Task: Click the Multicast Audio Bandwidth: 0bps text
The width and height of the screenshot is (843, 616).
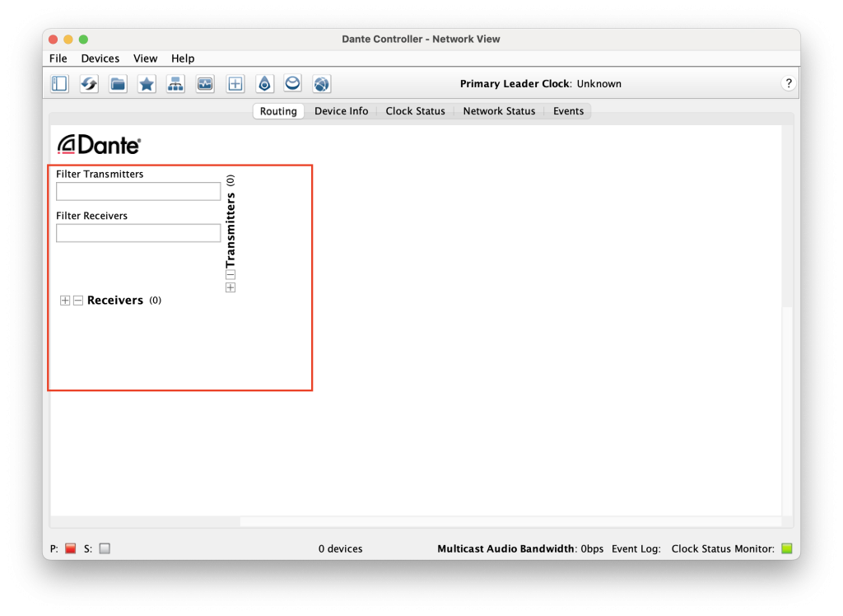Action: click(520, 548)
